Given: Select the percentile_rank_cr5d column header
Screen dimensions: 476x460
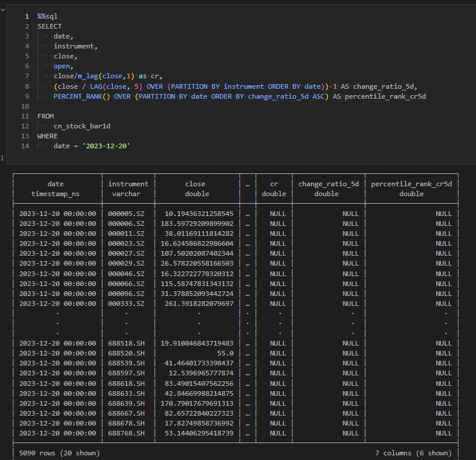Looking at the screenshot, I should pyautogui.click(x=411, y=184).
